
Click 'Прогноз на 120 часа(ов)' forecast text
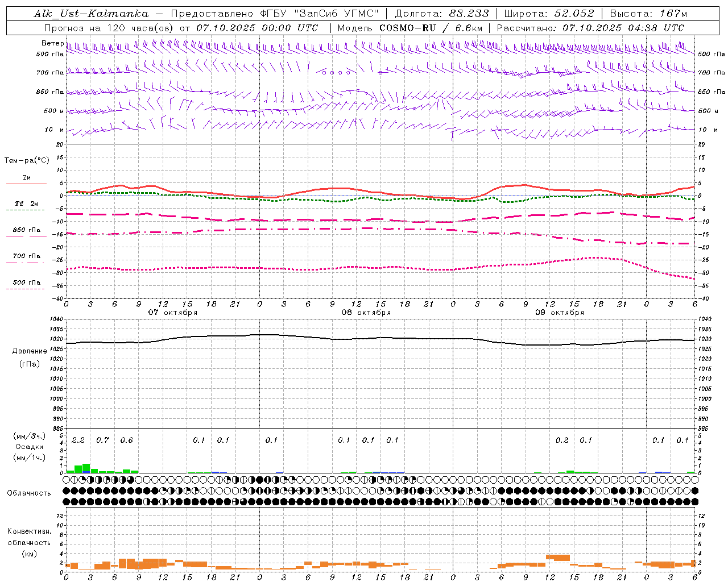110,28
